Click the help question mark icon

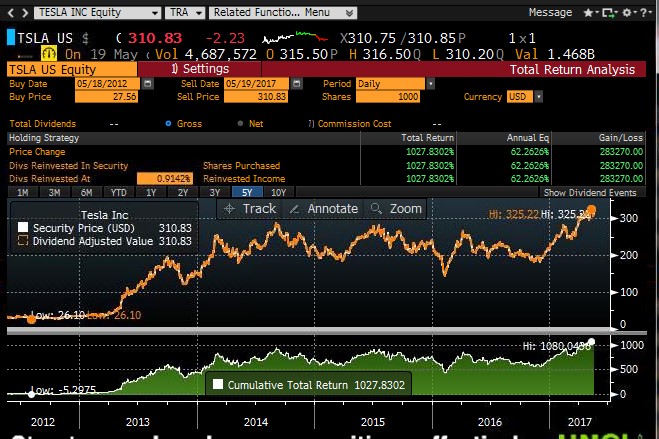(x=642, y=12)
